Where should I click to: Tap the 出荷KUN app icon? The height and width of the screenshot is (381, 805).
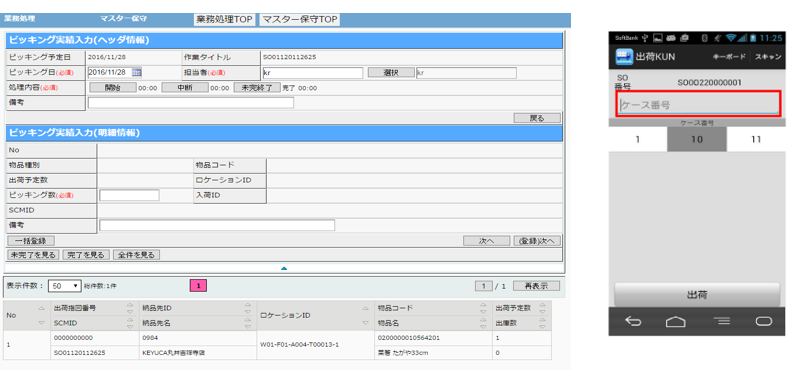point(624,56)
